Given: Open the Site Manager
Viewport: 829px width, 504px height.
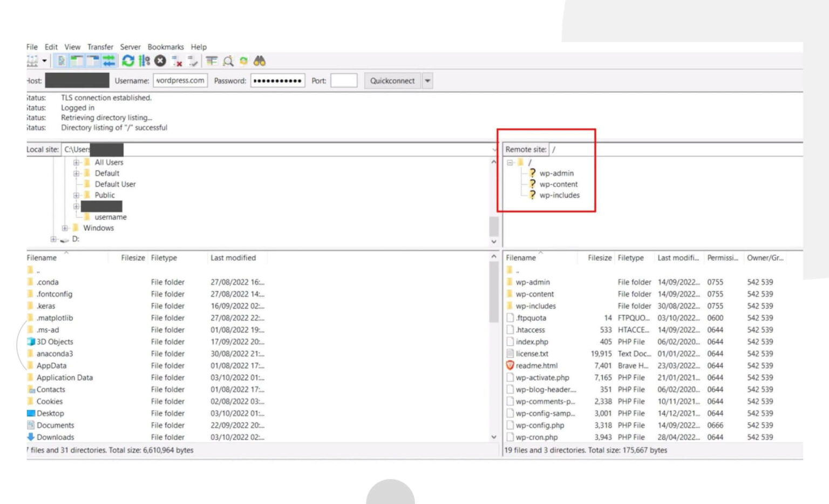Looking at the screenshot, I should 31,60.
